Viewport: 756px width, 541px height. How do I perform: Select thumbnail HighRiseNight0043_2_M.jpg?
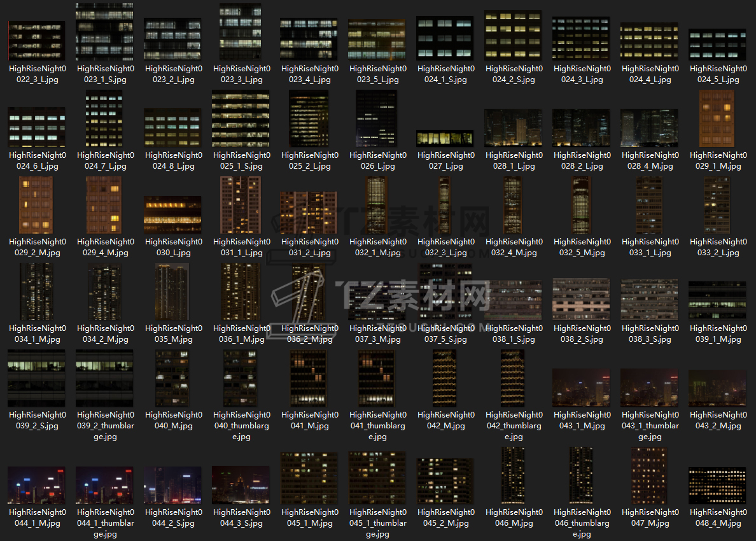point(717,388)
